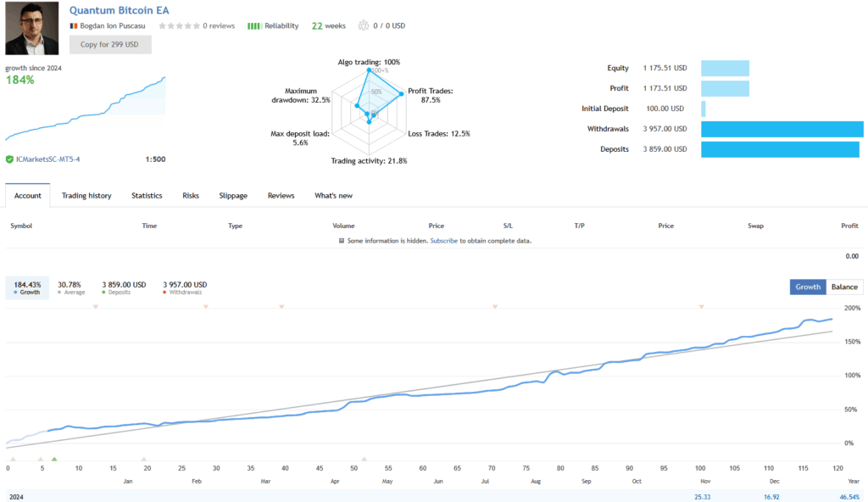Select the Romanian flag icon beside the author
This screenshot has height=502, width=868.
click(74, 25)
